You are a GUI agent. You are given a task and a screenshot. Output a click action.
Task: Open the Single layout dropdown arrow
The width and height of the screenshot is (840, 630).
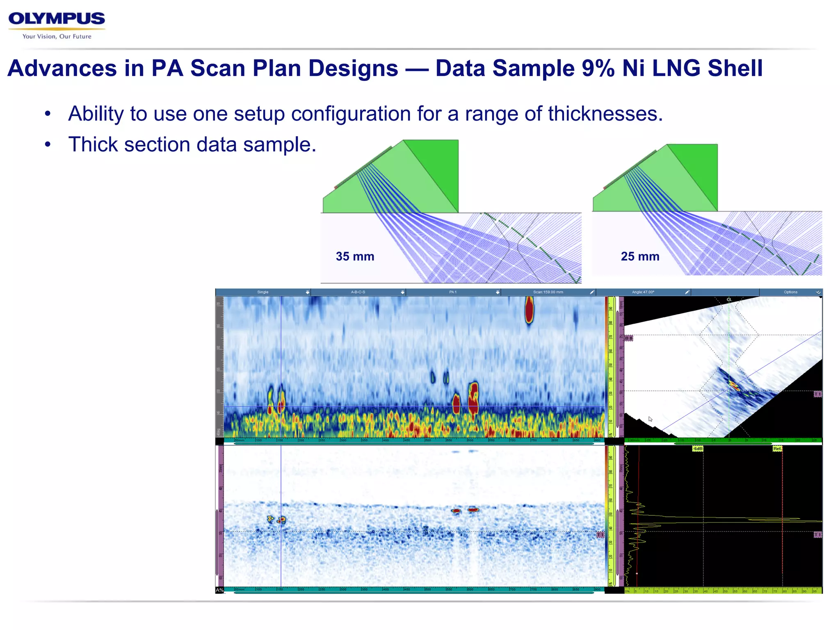pos(308,292)
